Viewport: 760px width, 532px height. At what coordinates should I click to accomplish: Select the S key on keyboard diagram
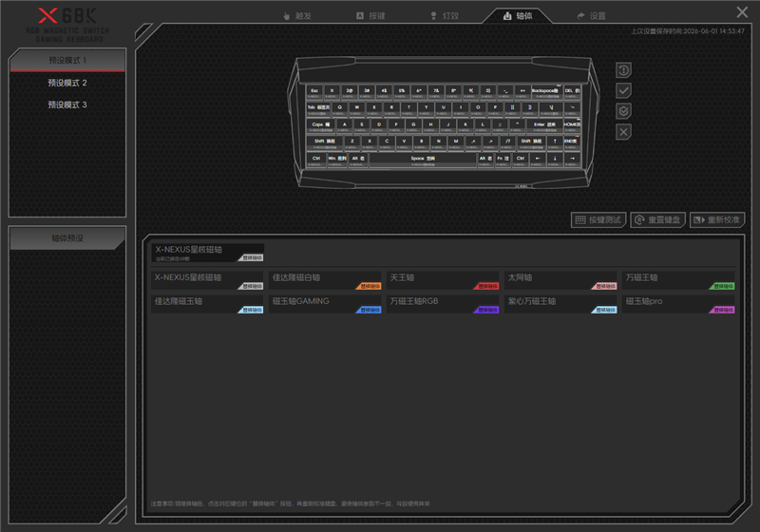coord(362,126)
